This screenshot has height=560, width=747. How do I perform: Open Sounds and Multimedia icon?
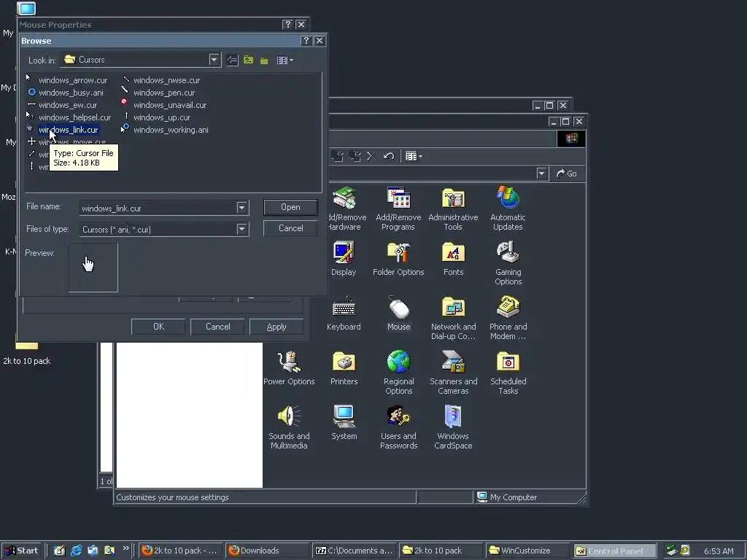pyautogui.click(x=289, y=427)
